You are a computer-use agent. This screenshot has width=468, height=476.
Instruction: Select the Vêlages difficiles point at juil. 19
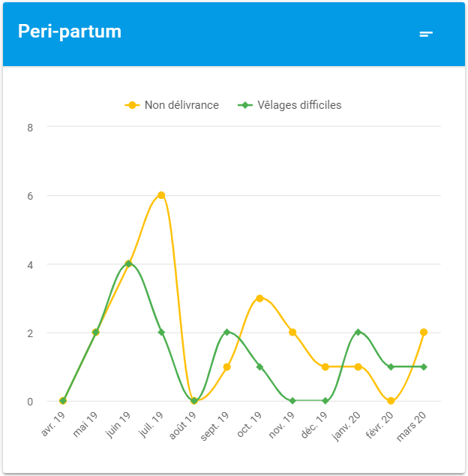click(x=161, y=333)
